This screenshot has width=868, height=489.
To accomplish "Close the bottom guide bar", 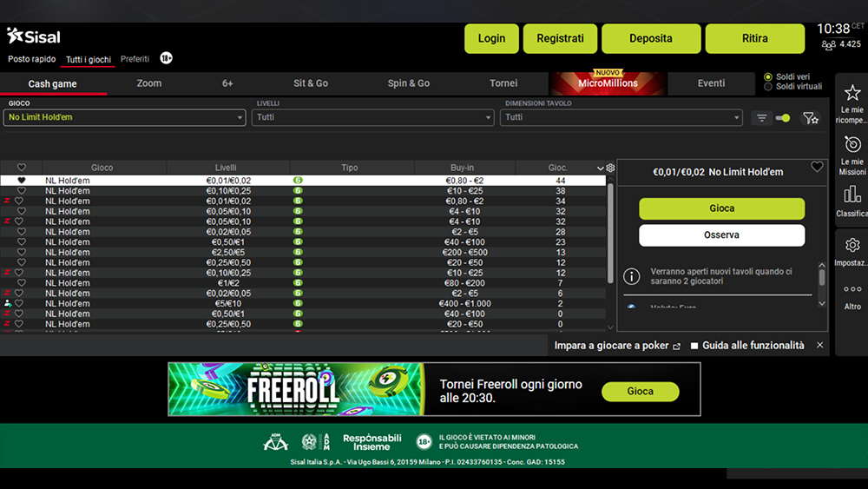I will (820, 345).
